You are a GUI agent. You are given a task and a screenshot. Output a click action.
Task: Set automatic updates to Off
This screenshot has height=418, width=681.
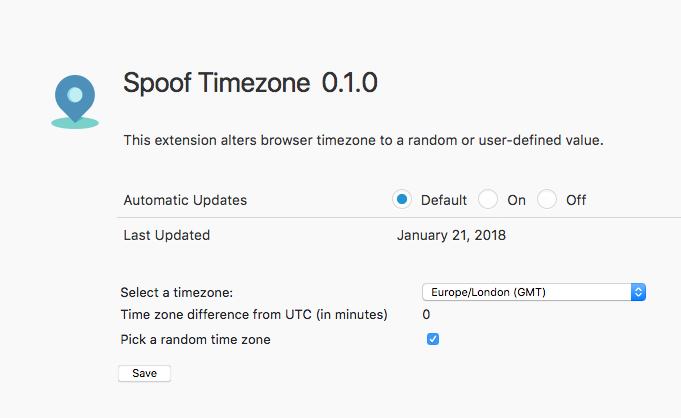(x=547, y=199)
